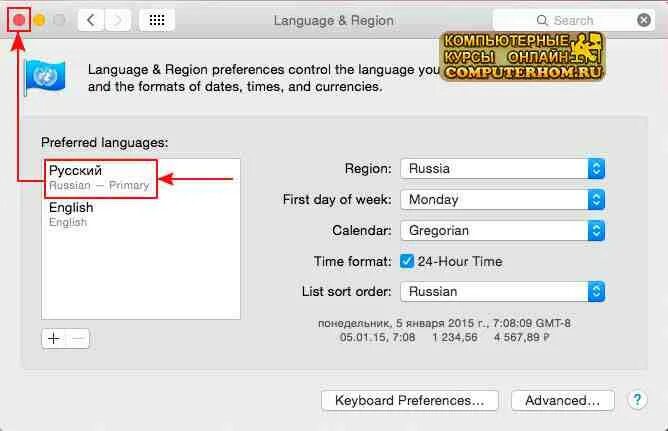Close the window with the red button
The width and height of the screenshot is (668, 431).
19,20
